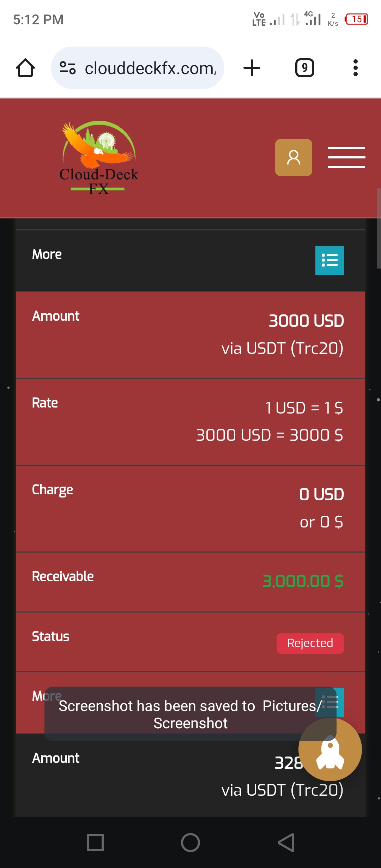Click the clouddeckfx.com address bar

click(x=150, y=68)
